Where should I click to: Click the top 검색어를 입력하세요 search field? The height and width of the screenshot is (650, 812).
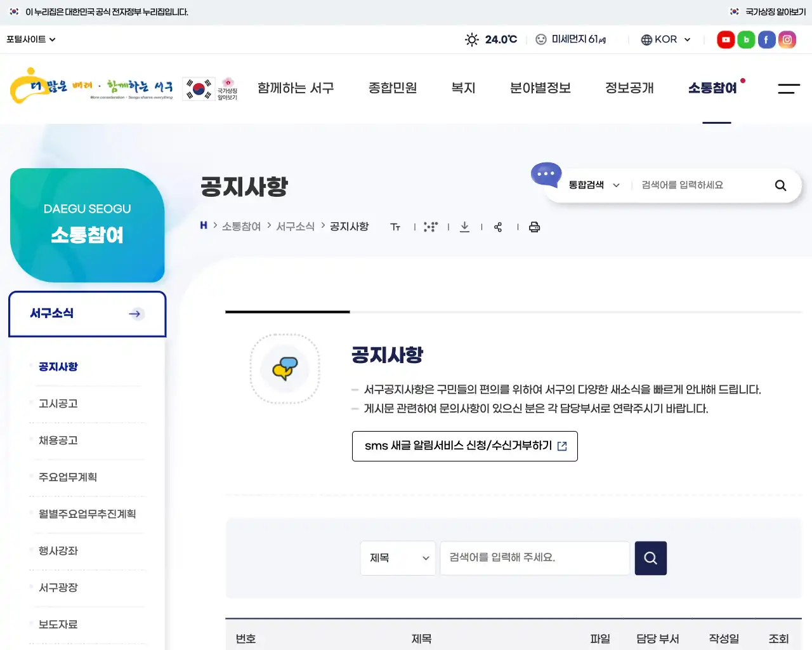[701, 185]
